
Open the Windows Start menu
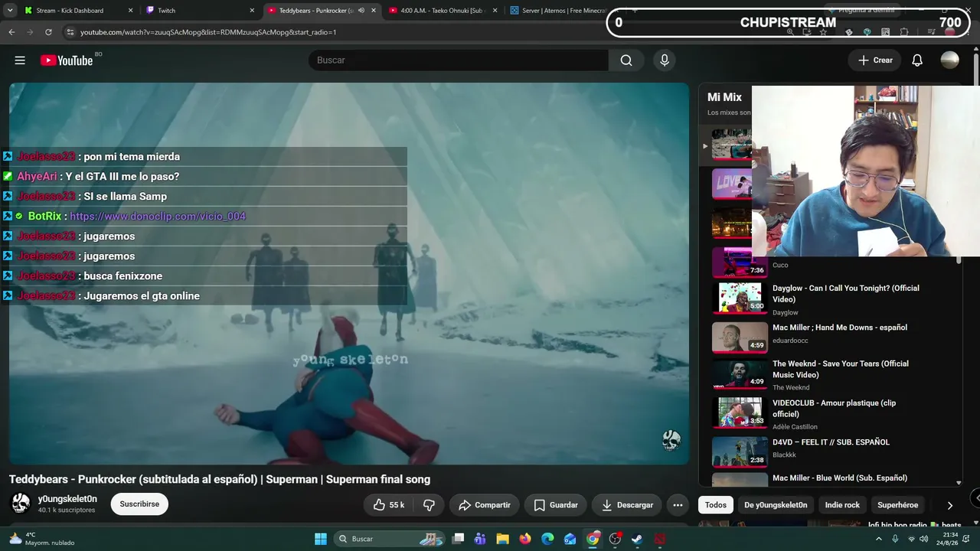[x=321, y=539]
